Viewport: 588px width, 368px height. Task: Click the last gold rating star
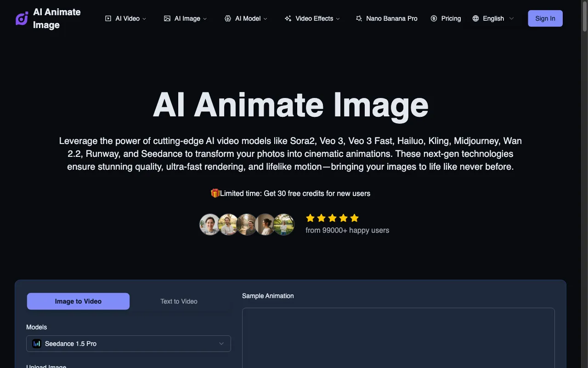click(x=354, y=218)
